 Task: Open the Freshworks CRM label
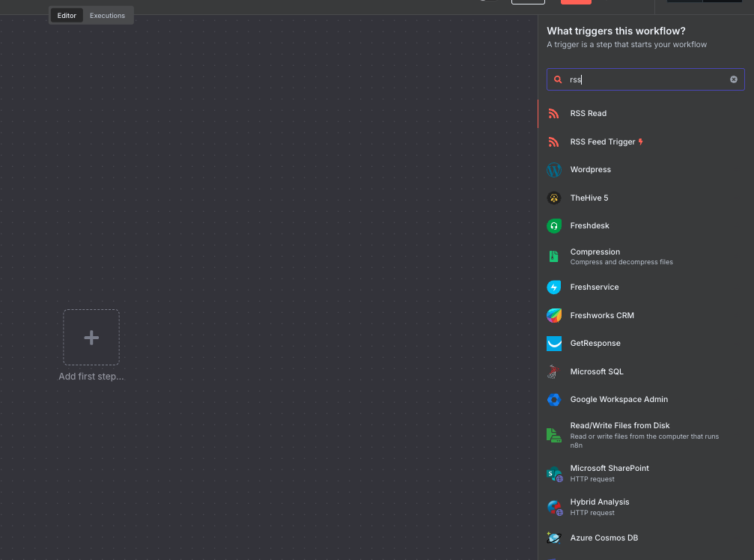tap(602, 315)
